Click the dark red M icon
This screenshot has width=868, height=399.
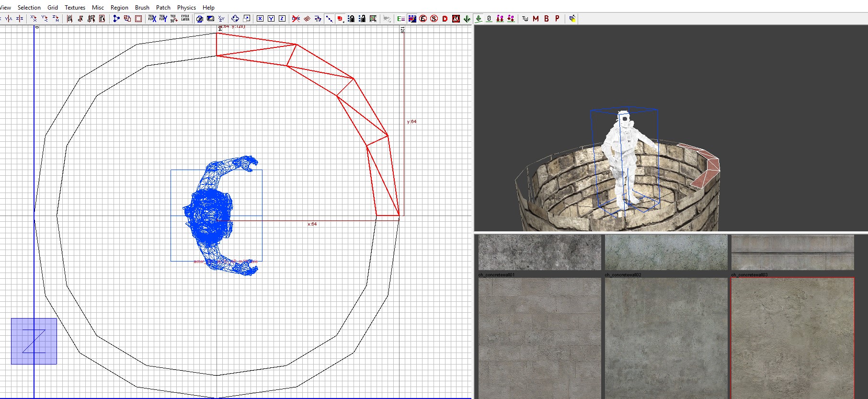[536, 19]
